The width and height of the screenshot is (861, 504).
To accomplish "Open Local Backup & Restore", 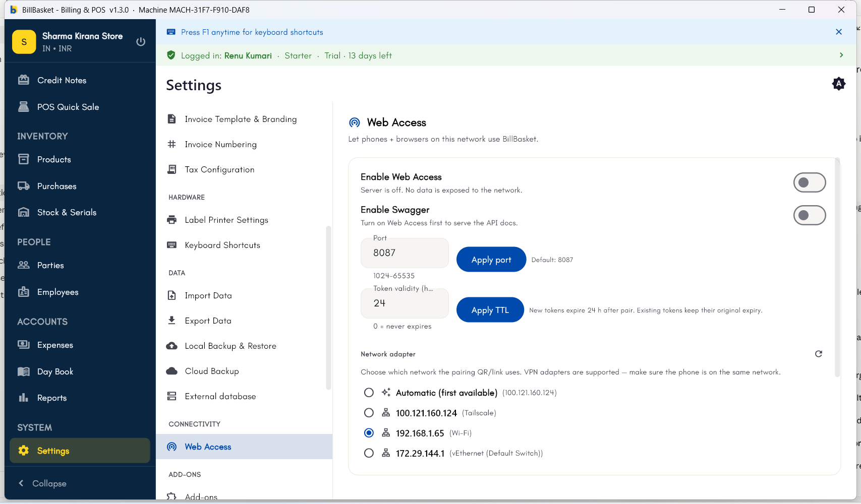I will tap(244, 346).
